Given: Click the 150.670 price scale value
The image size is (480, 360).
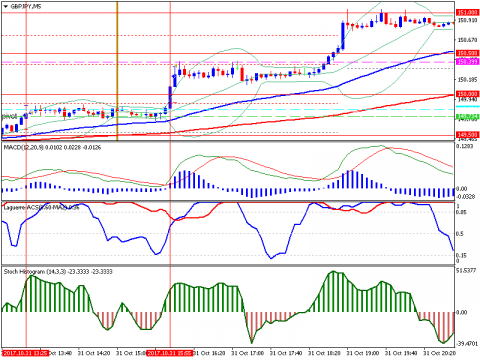Looking at the screenshot, I should tap(467, 40).
